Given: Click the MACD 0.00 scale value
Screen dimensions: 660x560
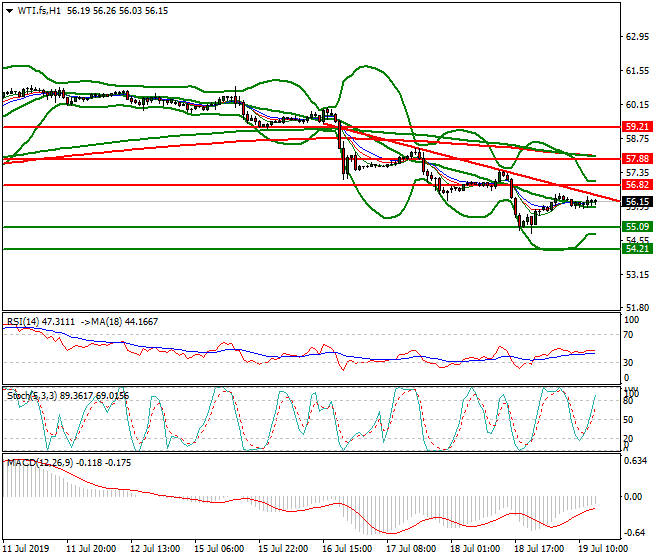Looking at the screenshot, I should point(633,497).
